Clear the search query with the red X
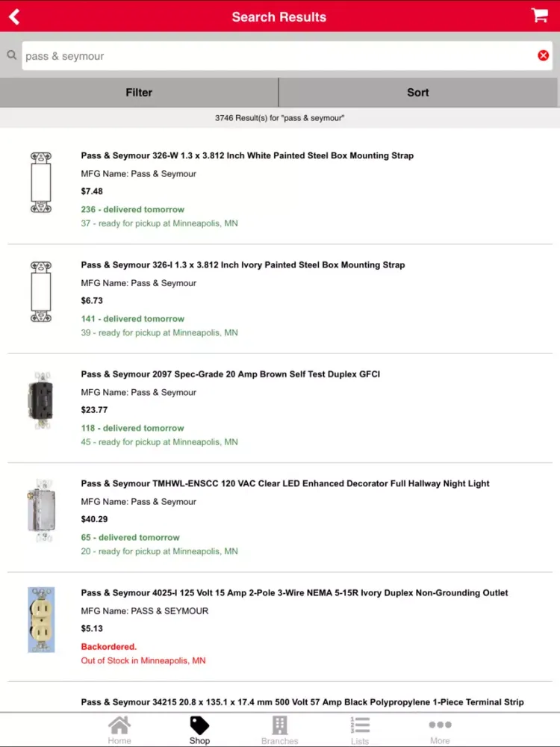This screenshot has width=560, height=747. pos(544,55)
